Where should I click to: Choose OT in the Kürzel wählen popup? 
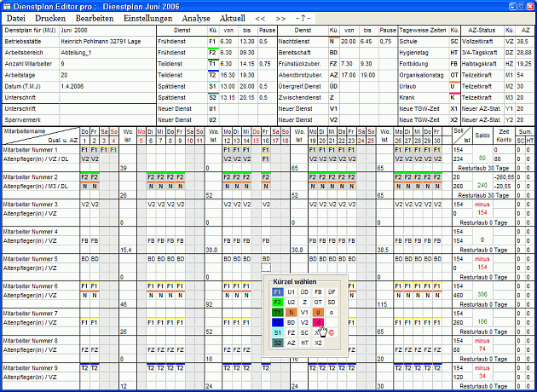(x=318, y=303)
